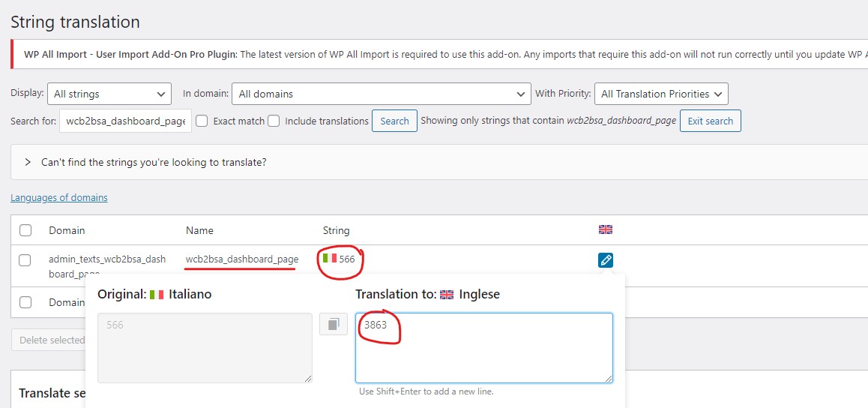Click the UK flag column header

606,229
